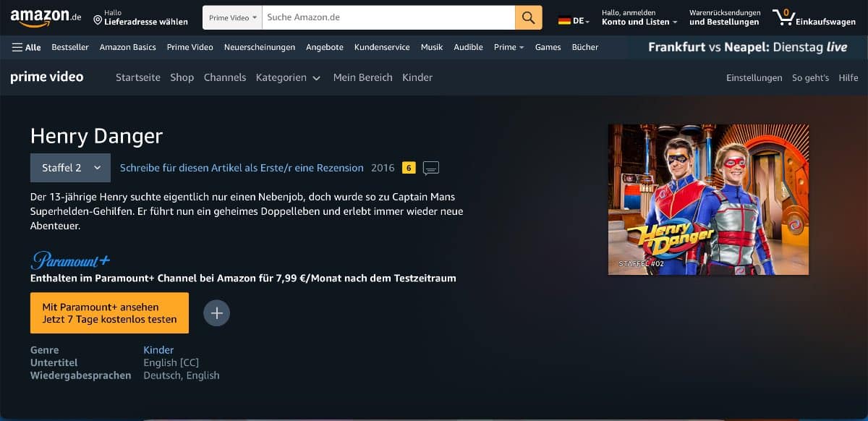This screenshot has height=421, width=868.
Task: Open the Konto und Listen dropdown
Action: [639, 17]
